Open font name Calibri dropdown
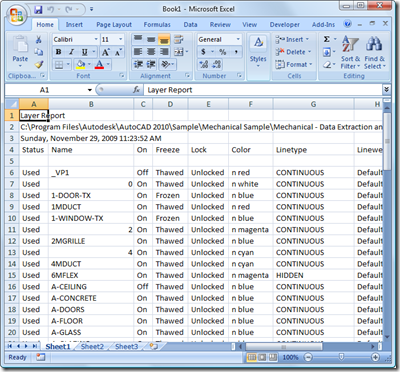 (96, 39)
